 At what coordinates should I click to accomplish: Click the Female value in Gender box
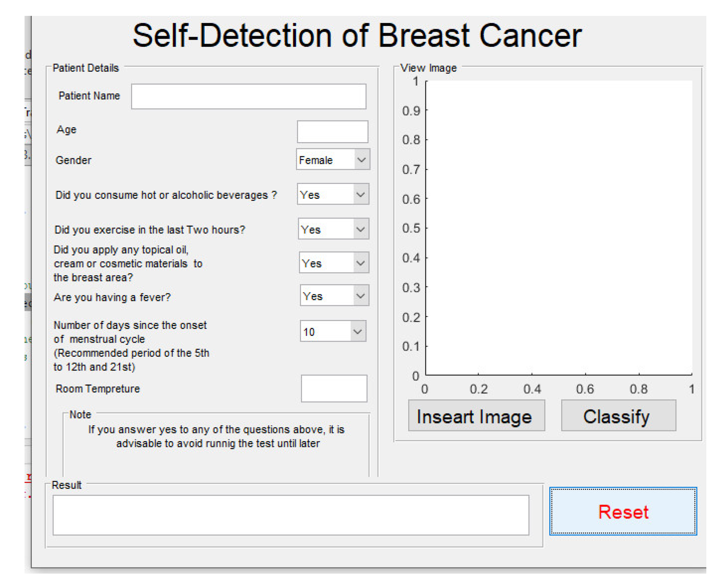(316, 160)
